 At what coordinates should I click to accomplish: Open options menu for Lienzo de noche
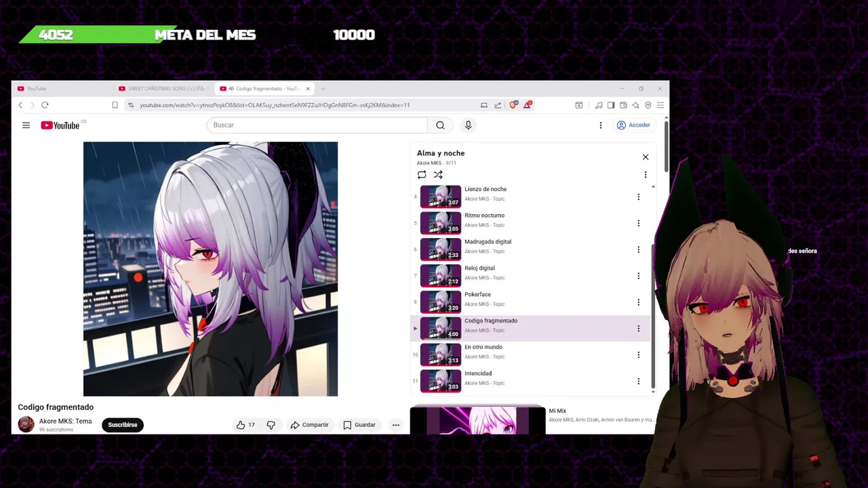click(x=638, y=197)
